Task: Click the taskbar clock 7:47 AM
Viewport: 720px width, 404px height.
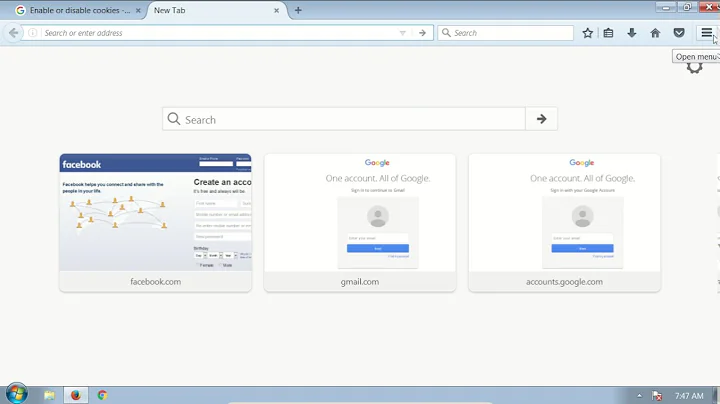Action: [x=689, y=395]
